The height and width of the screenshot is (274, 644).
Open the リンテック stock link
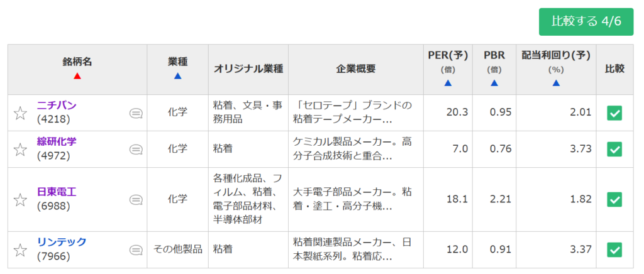coord(62,241)
